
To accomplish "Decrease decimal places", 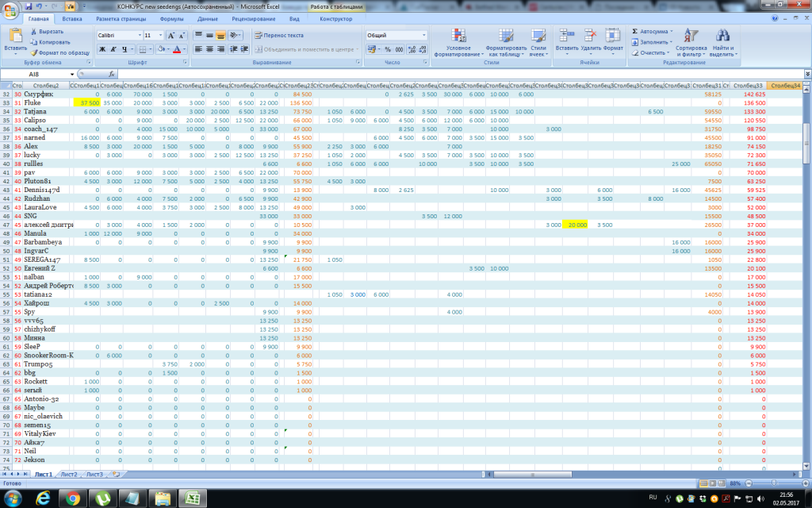I will tap(422, 49).
